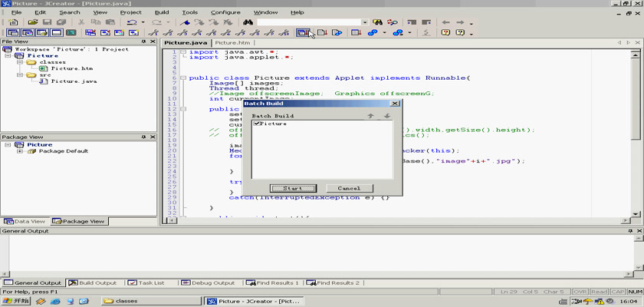Click the Save floppy disk icon
The width and height of the screenshot is (644, 307).
pyautogui.click(x=48, y=22)
